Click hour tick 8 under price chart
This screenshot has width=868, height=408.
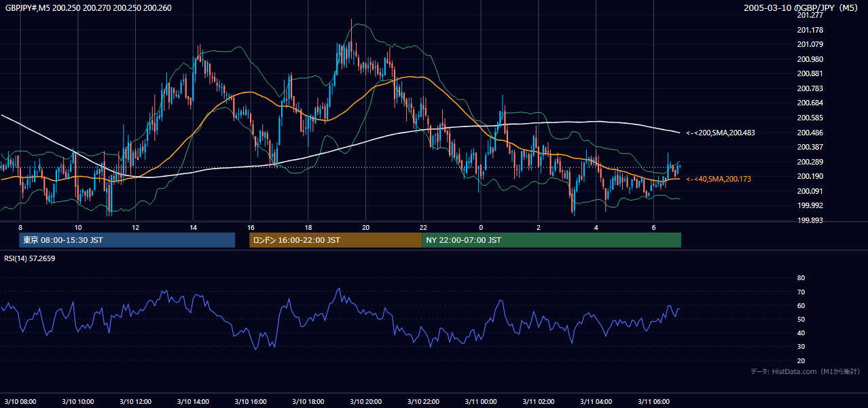coord(20,227)
